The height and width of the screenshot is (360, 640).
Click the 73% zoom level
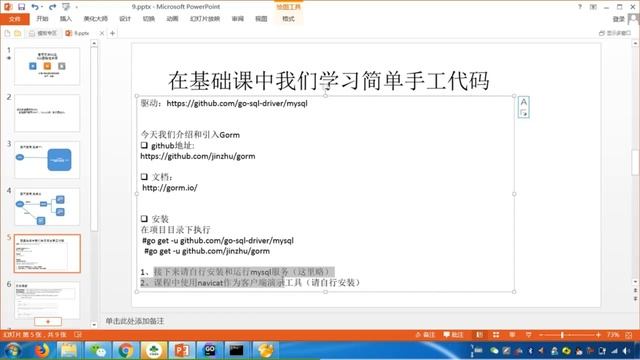coord(613,335)
